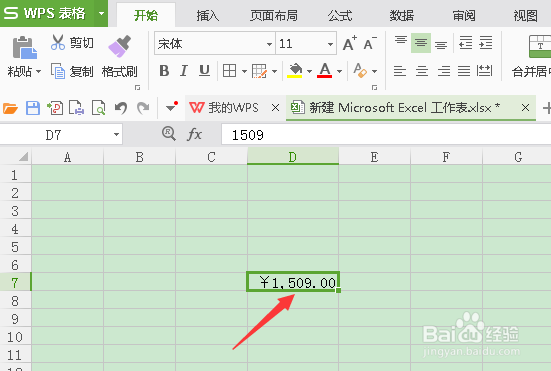Click the zoom formula magnifier icon
Screen dimensions: 551x371
[169, 134]
